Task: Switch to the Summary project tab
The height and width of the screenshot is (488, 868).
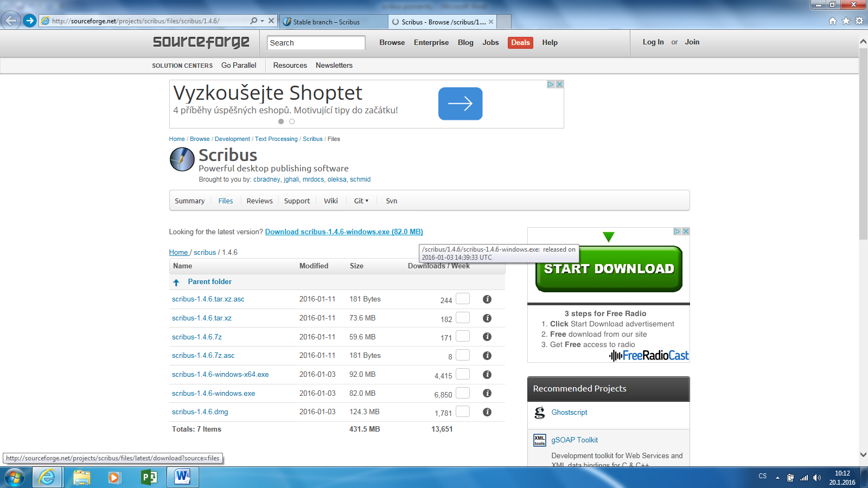Action: tap(190, 201)
